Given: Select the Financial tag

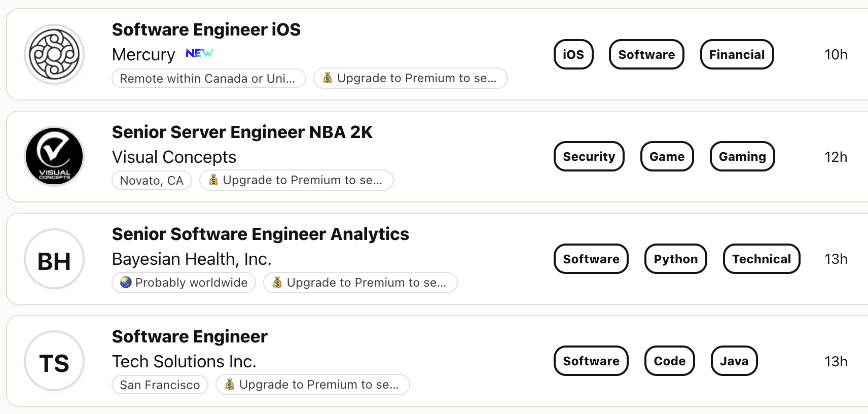Looking at the screenshot, I should point(737,54).
